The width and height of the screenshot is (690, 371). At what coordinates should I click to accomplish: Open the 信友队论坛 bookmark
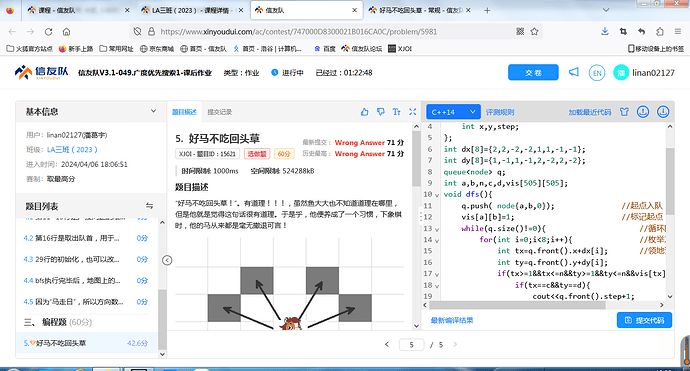(362, 49)
